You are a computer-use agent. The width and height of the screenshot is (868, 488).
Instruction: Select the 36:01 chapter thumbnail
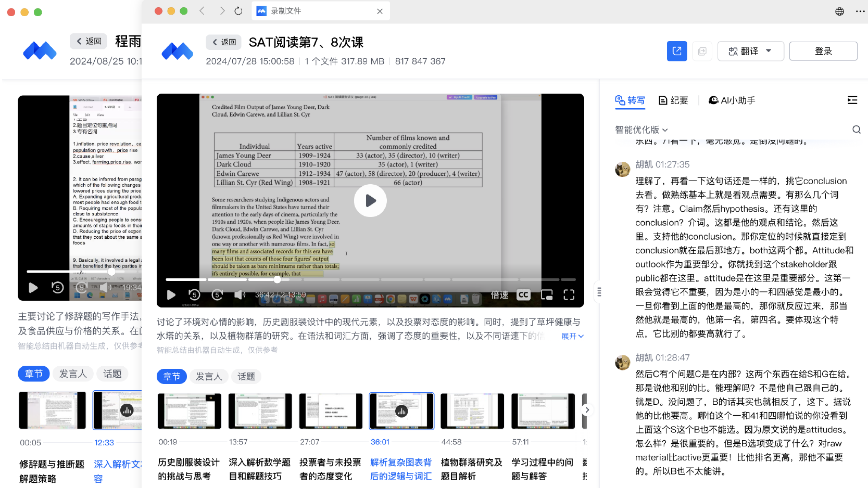[401, 410]
